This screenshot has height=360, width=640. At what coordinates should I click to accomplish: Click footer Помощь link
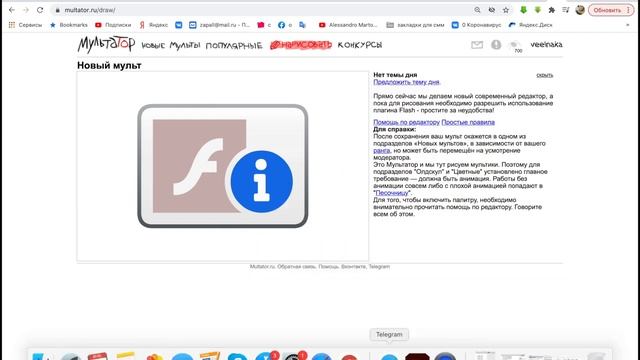point(329,267)
